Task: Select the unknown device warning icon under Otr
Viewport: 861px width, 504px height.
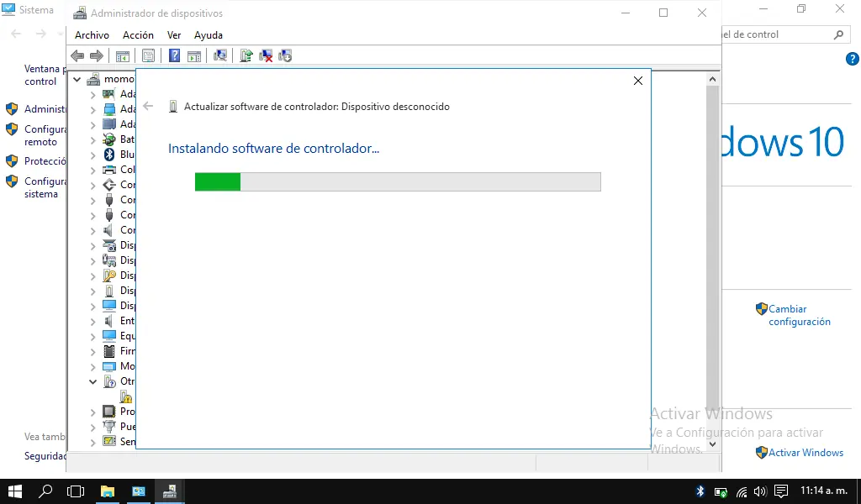Action: click(x=126, y=396)
